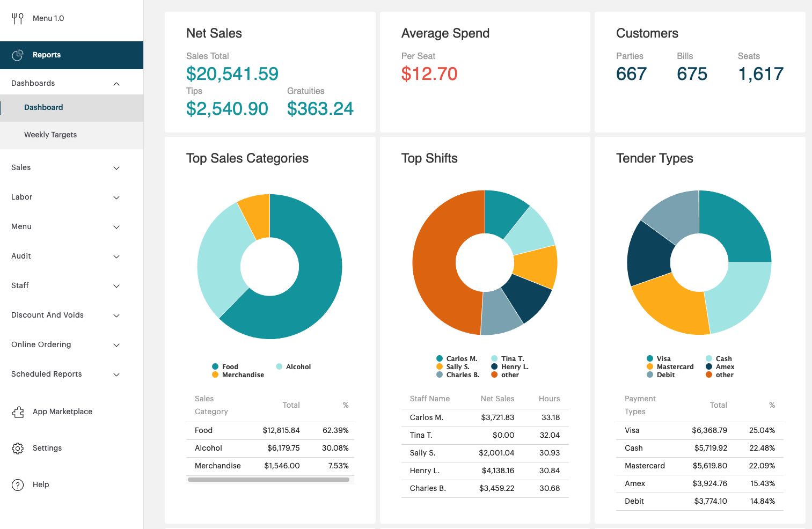Expand the Sales section chevron
812x529 pixels.
click(116, 168)
